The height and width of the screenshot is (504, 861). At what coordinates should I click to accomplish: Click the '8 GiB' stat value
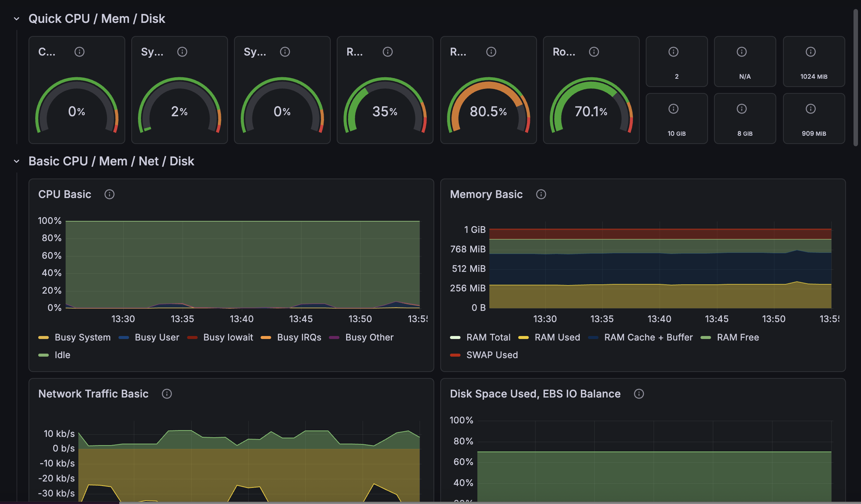745,133
